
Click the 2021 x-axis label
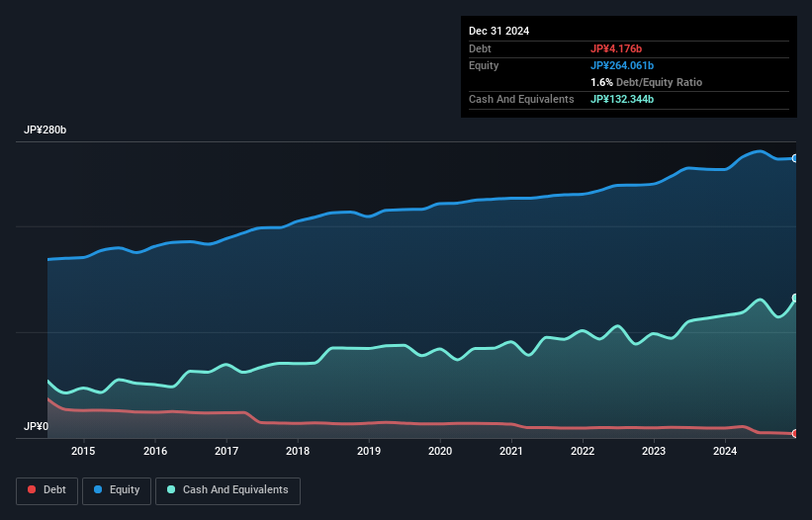[511, 451]
